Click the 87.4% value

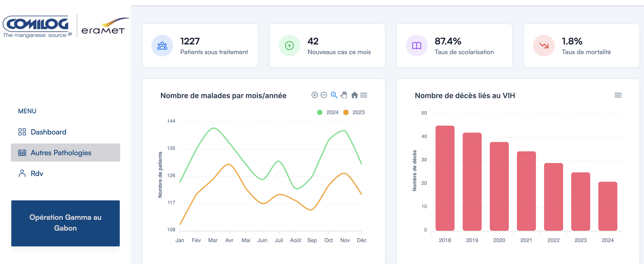(448, 41)
